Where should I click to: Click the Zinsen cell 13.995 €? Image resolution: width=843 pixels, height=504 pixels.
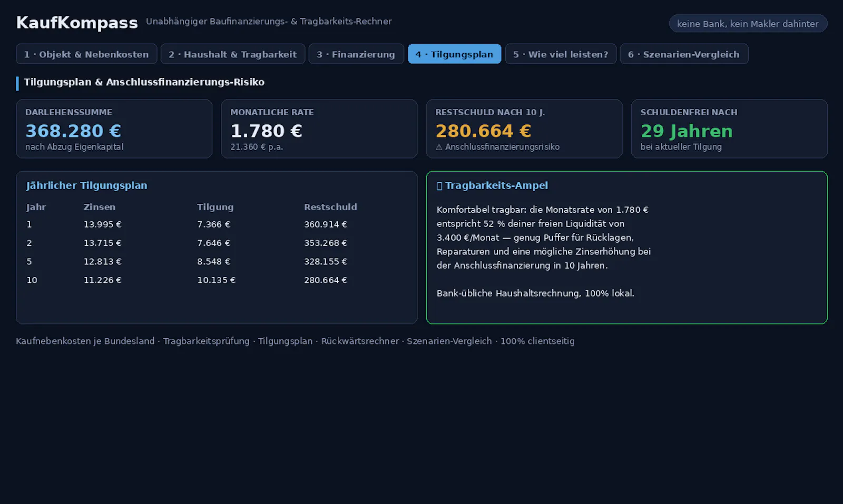(102, 224)
